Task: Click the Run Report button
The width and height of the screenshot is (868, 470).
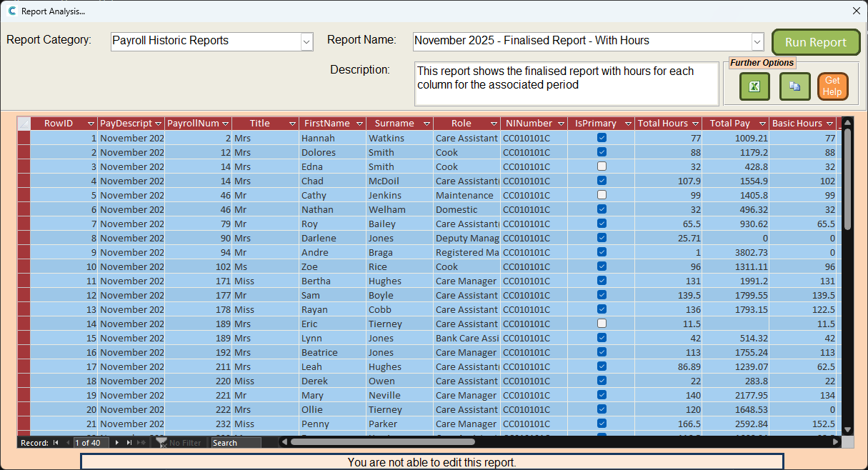Action: 815,42
